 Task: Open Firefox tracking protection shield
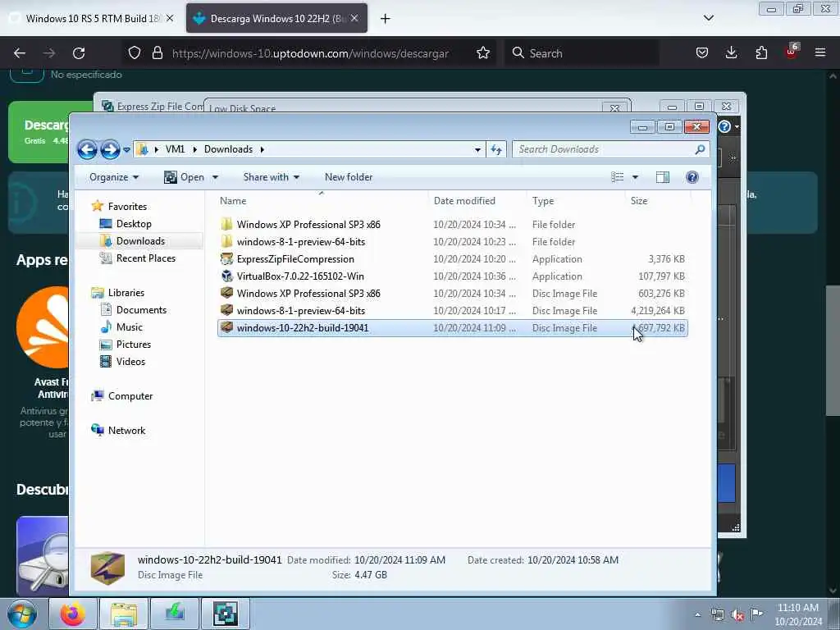[x=135, y=53]
